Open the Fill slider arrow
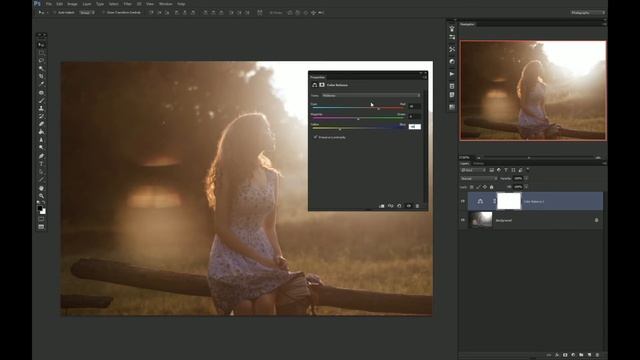Screen dimensions: 640x360 [x=526, y=187]
